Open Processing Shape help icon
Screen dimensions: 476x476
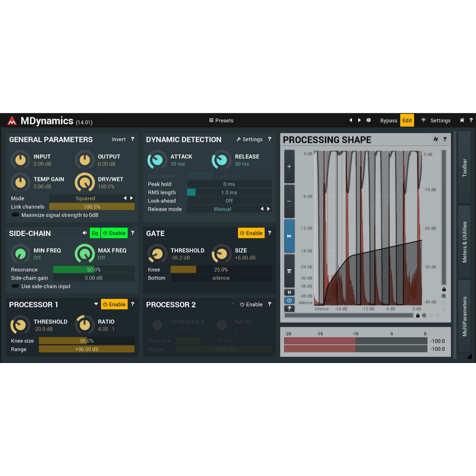pos(445,139)
